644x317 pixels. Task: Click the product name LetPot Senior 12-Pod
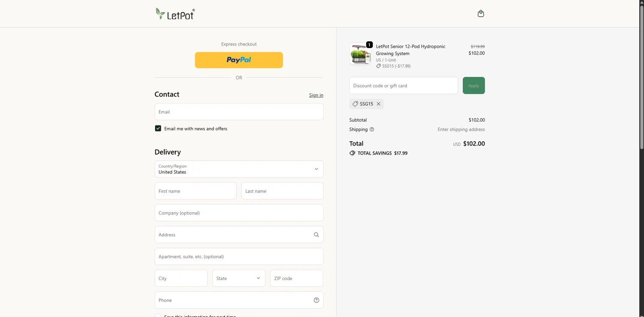[x=410, y=50]
